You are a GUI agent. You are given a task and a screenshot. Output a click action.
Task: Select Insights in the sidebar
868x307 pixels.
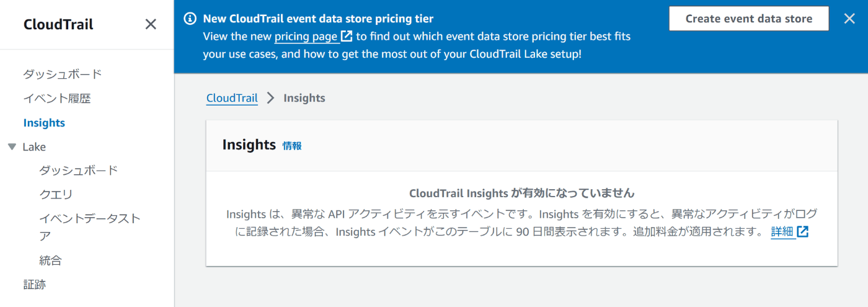point(44,123)
